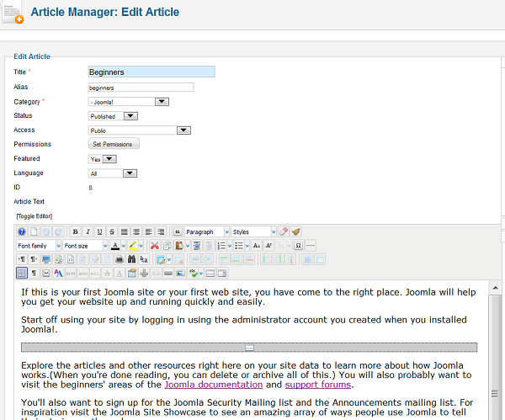Expand numbered list style arrow

pyautogui.click(x=230, y=246)
